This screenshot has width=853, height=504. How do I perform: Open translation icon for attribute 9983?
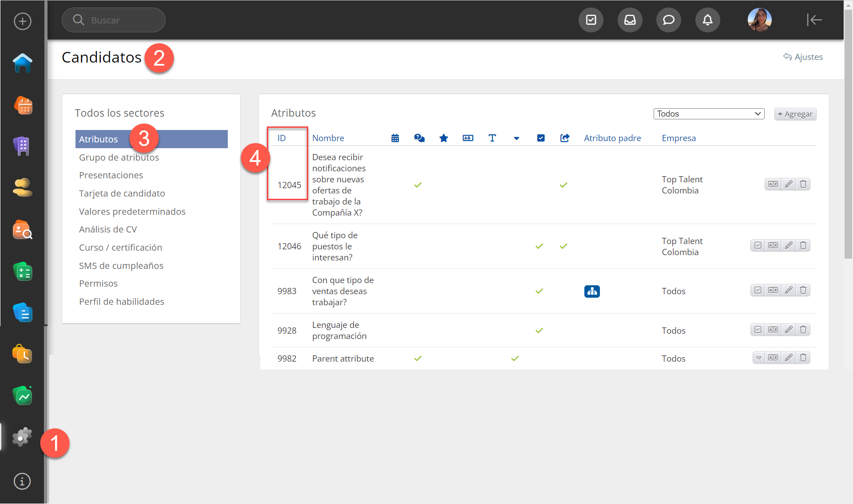[773, 290]
